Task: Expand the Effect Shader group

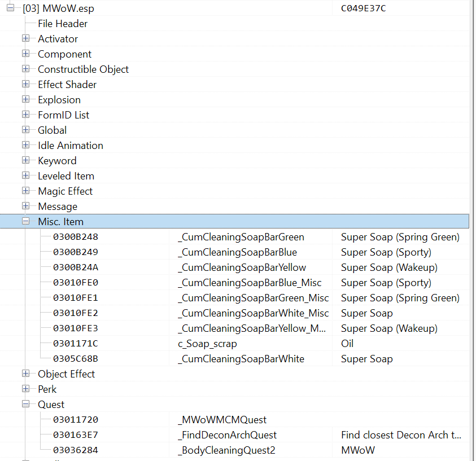Action: (x=26, y=84)
